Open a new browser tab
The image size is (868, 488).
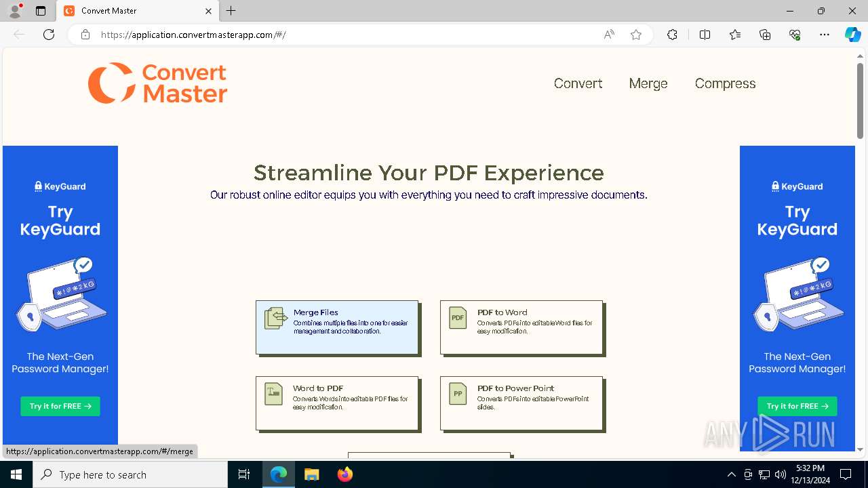tap(231, 11)
